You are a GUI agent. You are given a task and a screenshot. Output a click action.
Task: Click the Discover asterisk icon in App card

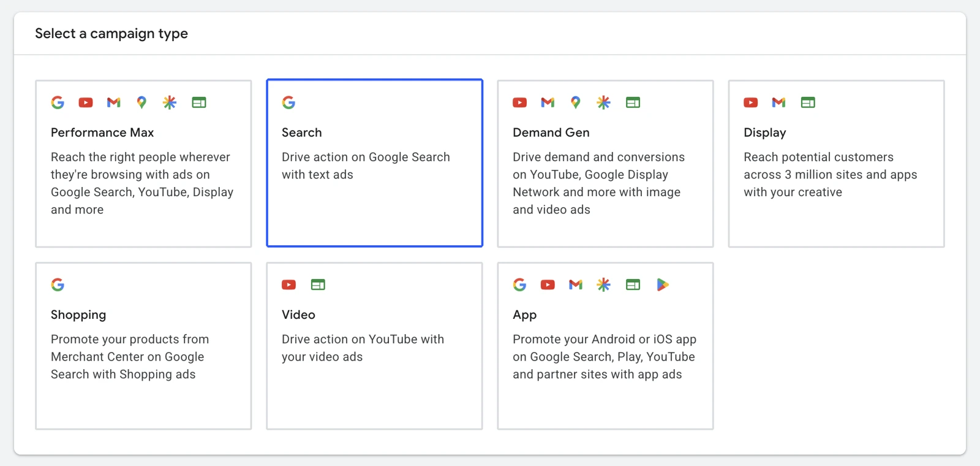pos(604,285)
